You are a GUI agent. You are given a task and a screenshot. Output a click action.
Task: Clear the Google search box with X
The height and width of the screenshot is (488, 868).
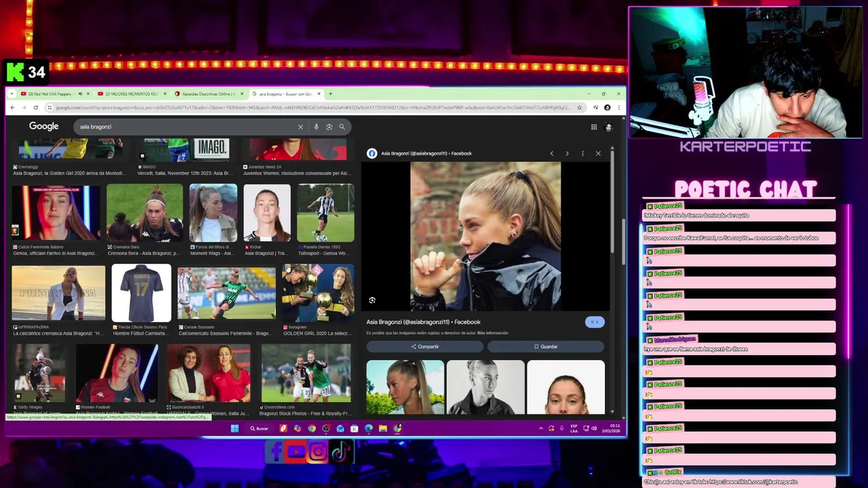point(300,127)
